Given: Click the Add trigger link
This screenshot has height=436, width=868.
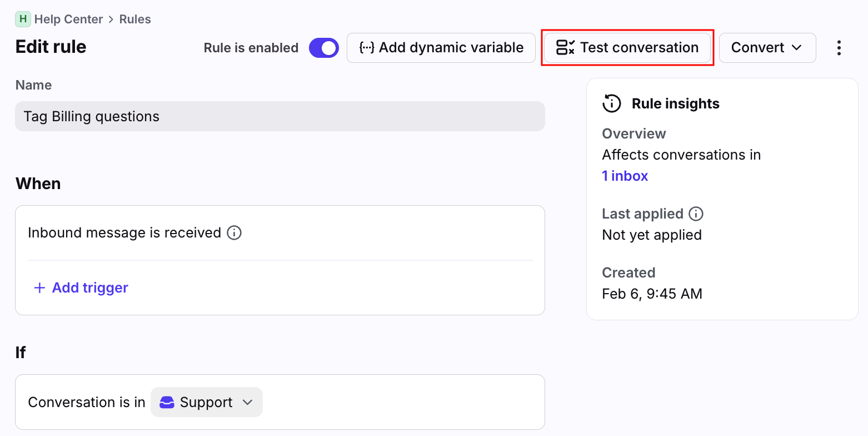Looking at the screenshot, I should coord(90,288).
